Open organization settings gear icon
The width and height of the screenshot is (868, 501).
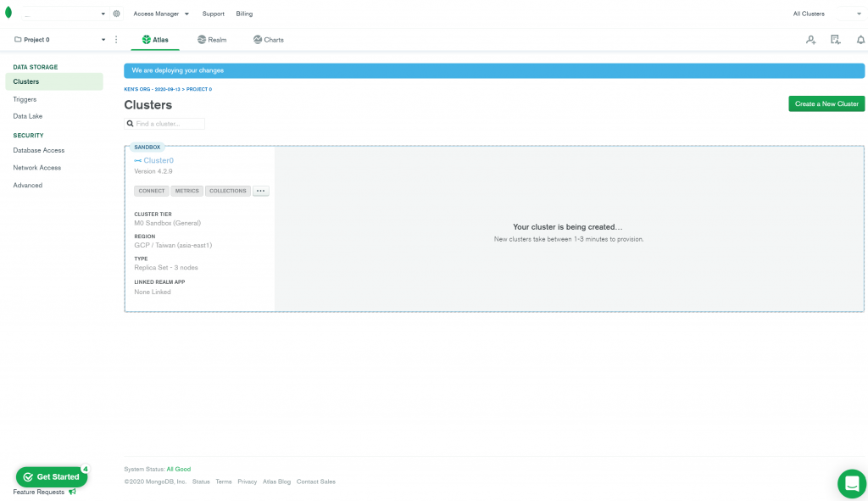point(116,14)
